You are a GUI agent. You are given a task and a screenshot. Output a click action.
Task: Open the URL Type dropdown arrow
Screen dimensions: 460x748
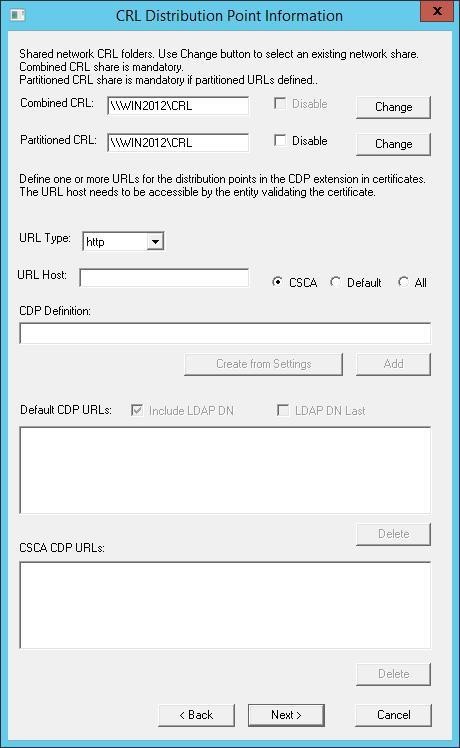click(x=155, y=241)
